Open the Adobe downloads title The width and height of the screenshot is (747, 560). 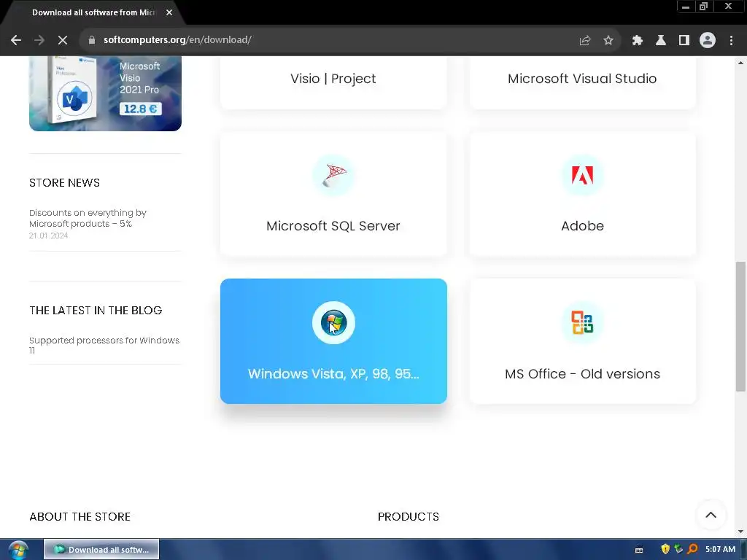click(582, 226)
